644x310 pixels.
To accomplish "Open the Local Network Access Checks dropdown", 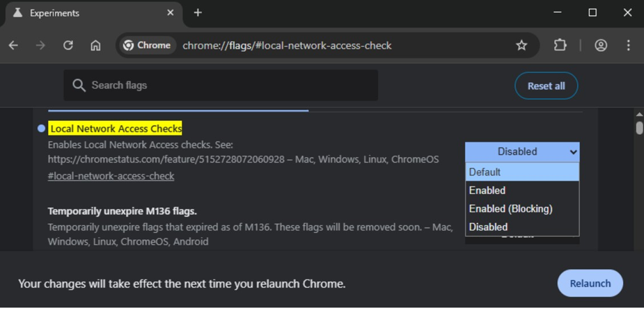I will (521, 151).
